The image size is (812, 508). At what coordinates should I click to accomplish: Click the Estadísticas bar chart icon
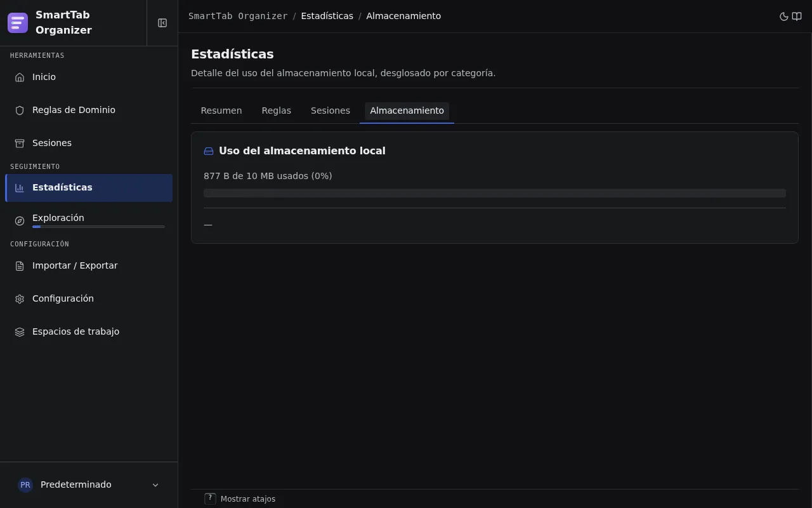click(x=20, y=188)
